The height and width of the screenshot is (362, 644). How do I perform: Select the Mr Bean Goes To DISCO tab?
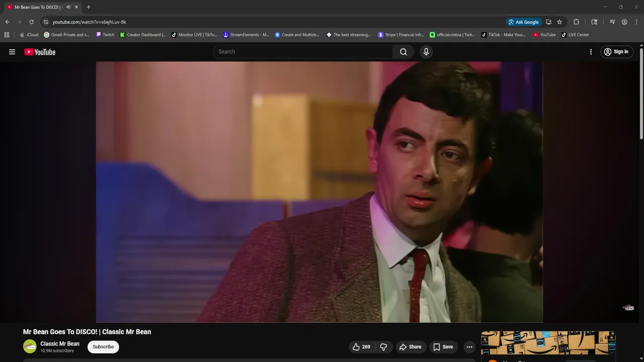click(x=38, y=7)
